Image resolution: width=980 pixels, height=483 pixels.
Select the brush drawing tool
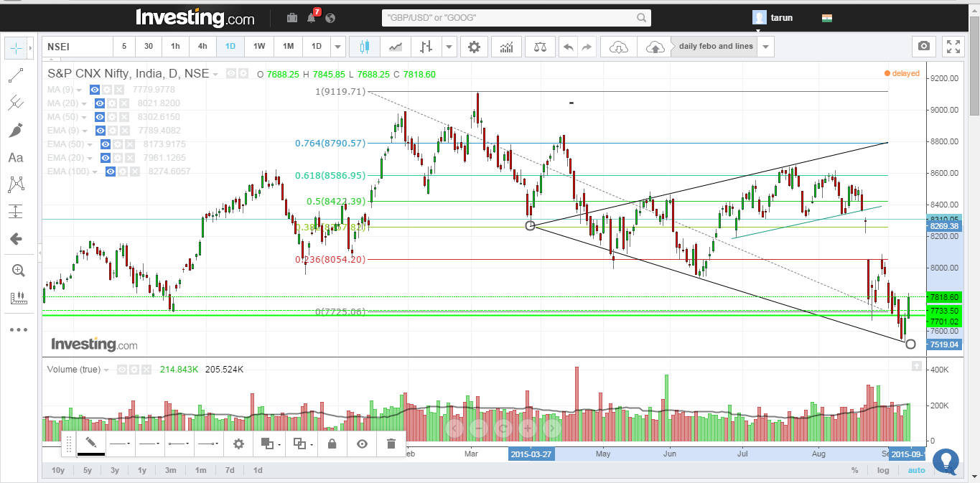pyautogui.click(x=16, y=130)
